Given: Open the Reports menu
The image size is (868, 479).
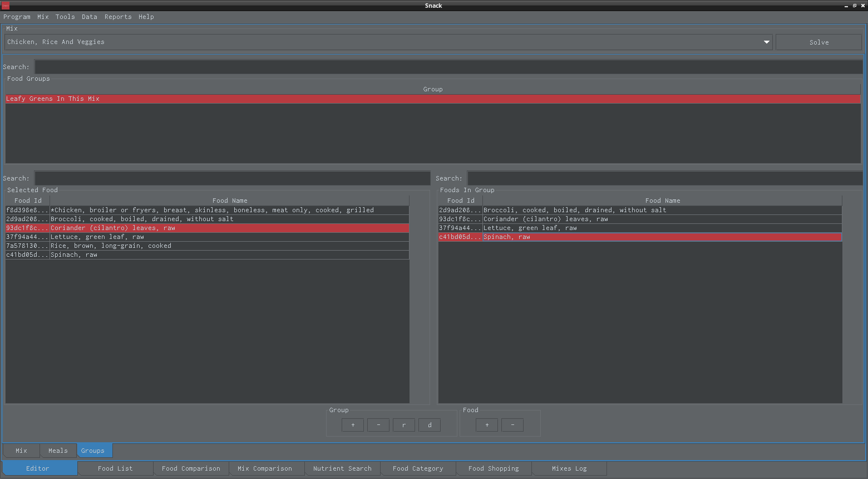Looking at the screenshot, I should point(118,17).
